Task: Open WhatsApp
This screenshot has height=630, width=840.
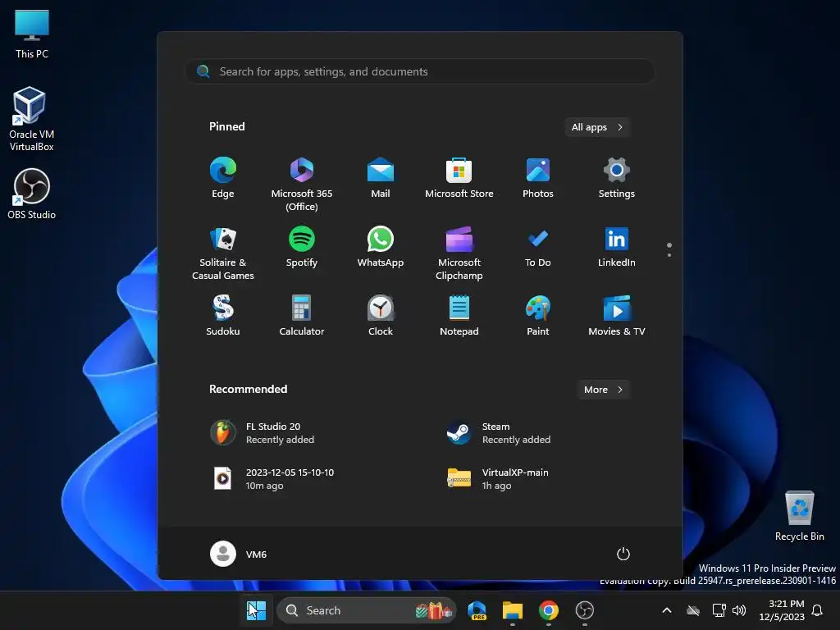Action: [x=381, y=247]
